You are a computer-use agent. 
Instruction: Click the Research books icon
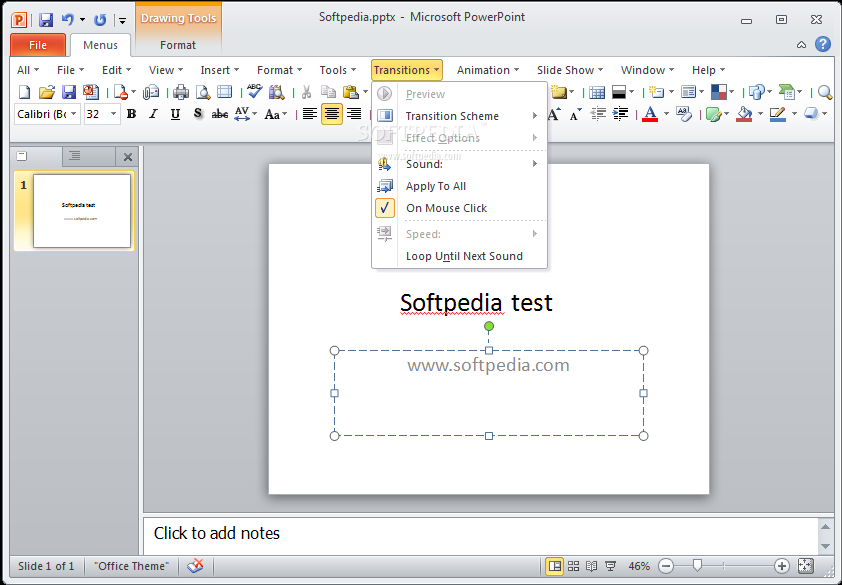(x=277, y=92)
